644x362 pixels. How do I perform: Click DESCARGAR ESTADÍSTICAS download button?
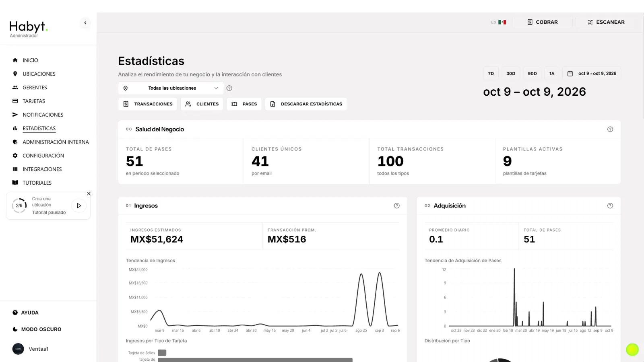pyautogui.click(x=306, y=104)
